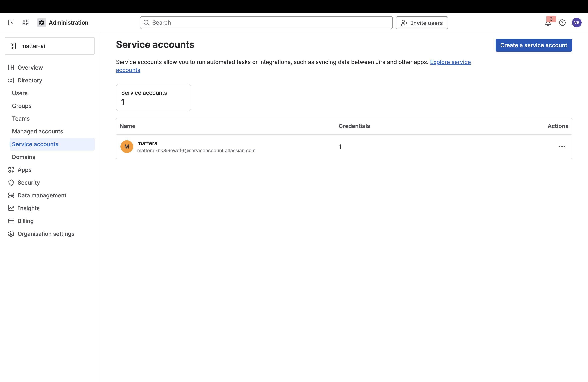588x382 pixels.
Task: Click Create a service account
Action: click(533, 45)
